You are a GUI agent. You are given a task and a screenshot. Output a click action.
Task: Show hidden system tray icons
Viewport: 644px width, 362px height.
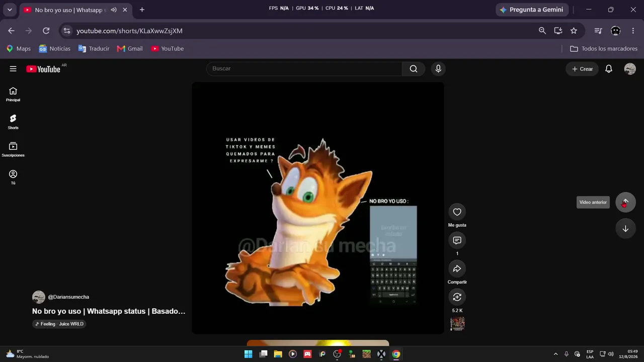[x=555, y=354]
